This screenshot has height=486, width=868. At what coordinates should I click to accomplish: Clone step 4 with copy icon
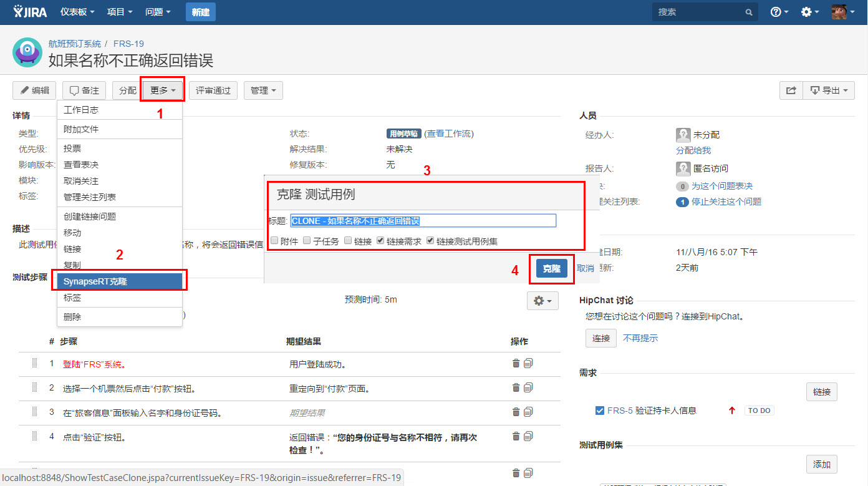528,435
